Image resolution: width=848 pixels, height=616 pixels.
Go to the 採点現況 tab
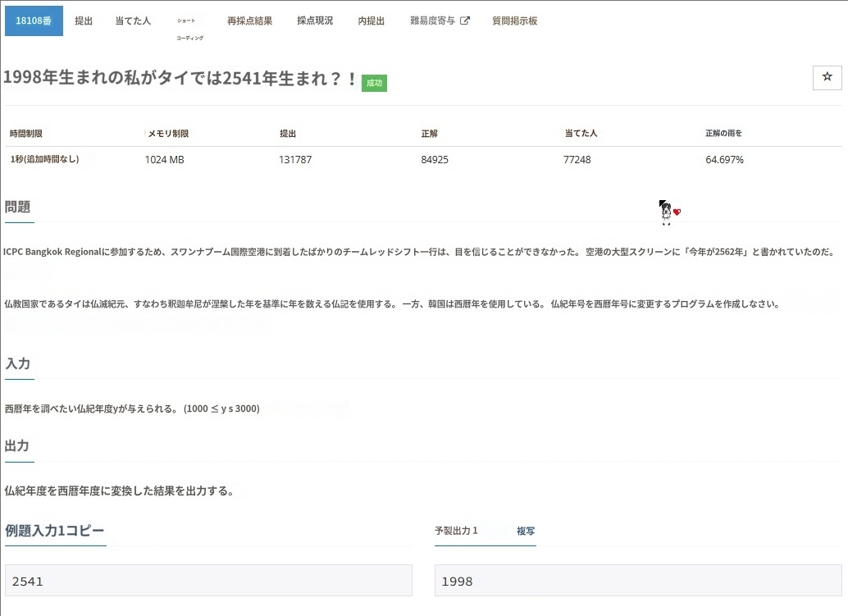[x=315, y=21]
